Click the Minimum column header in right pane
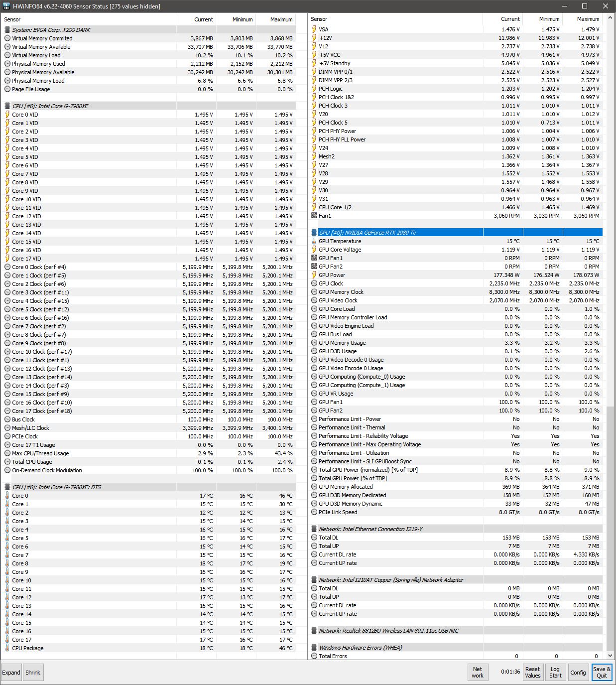 click(x=543, y=19)
